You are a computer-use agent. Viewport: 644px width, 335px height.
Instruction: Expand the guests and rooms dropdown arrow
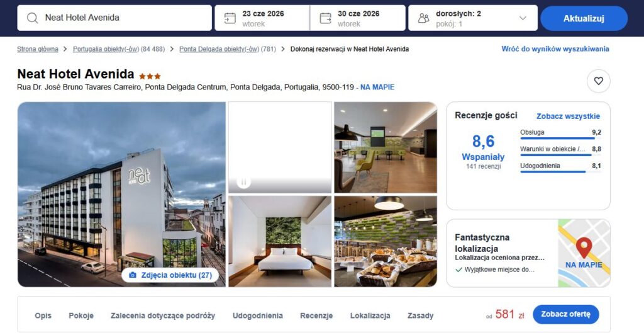[x=523, y=18]
